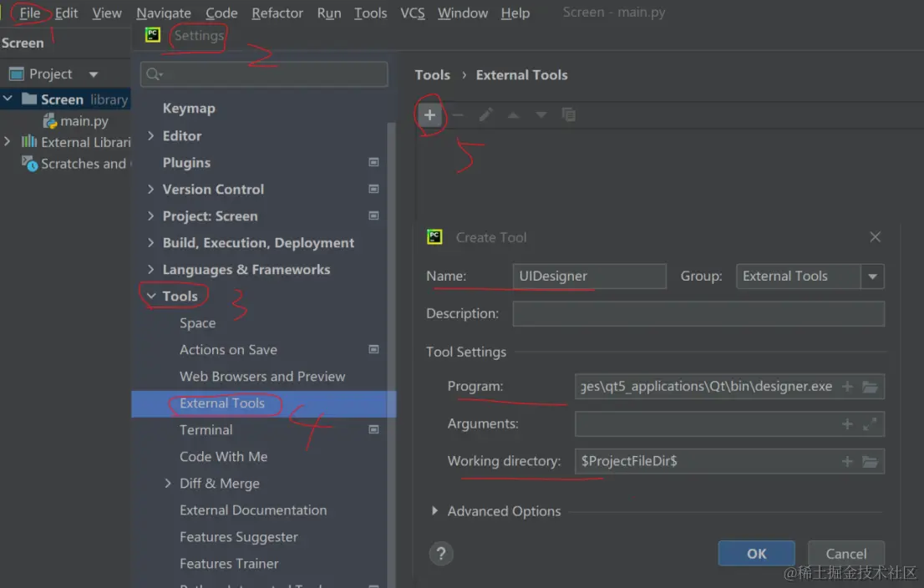The height and width of the screenshot is (588, 924).
Task: Move tool down with arrow icon
Action: [541, 115]
